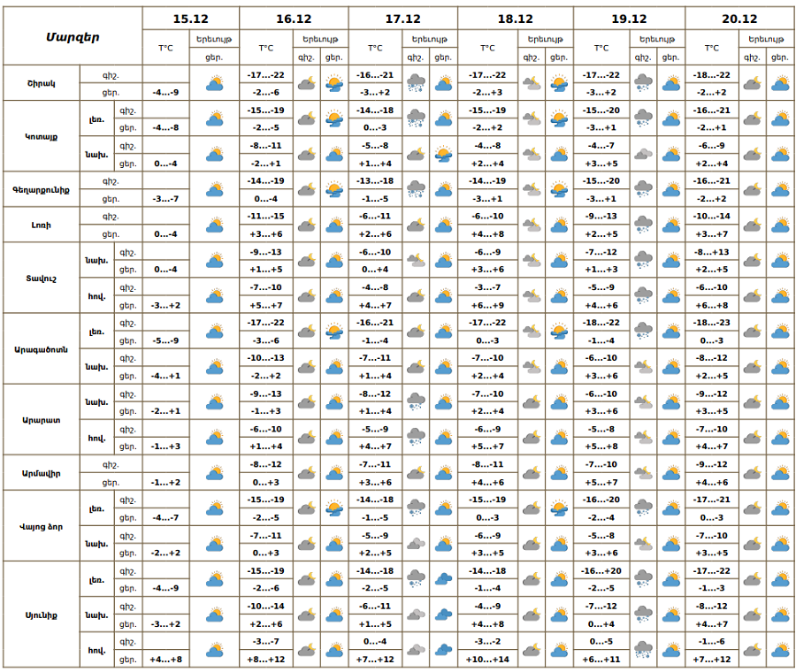Select the 16.12 date header
Image resolution: width=796 pixels, height=672 pixels.
pyautogui.click(x=294, y=19)
